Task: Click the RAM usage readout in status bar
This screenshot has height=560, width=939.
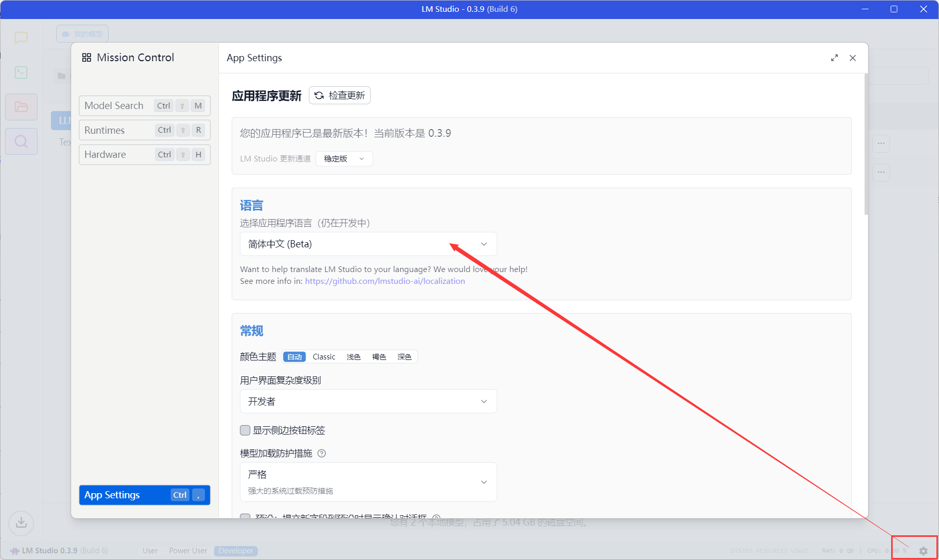Action: pyautogui.click(x=838, y=551)
